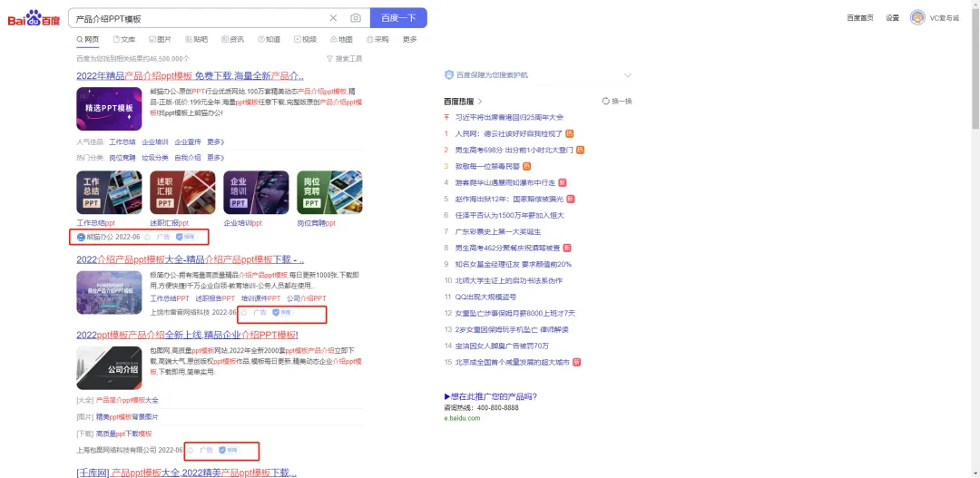Viewport: 980px width, 478px height.
Task: Click the 企业培训 PPT card image
Action: 256,192
